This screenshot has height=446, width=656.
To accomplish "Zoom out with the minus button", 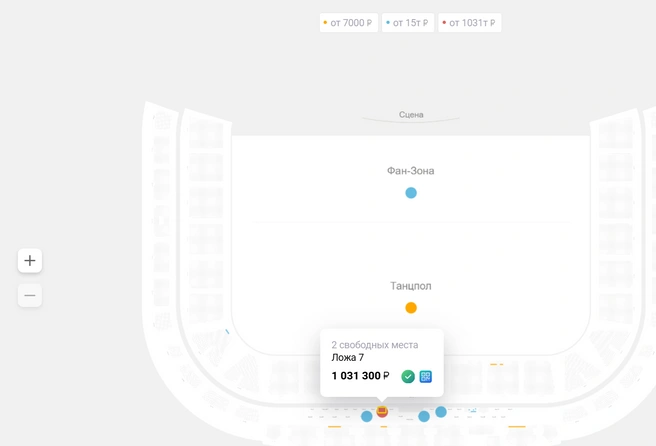I will point(30,295).
